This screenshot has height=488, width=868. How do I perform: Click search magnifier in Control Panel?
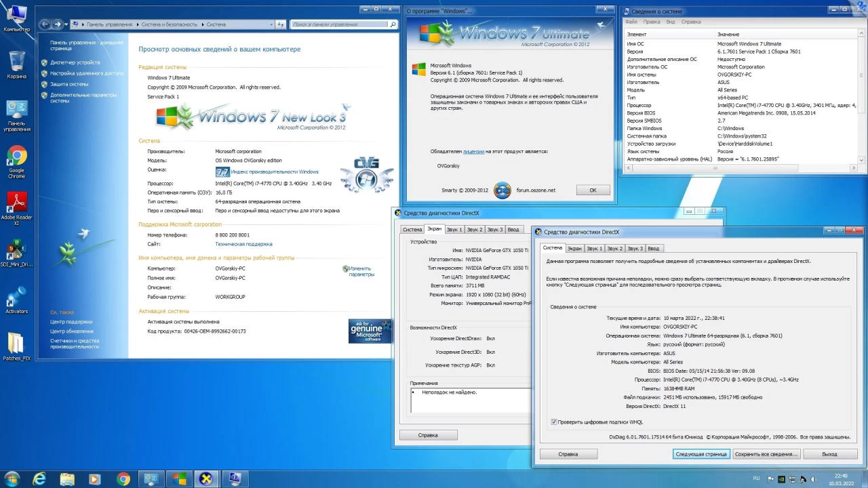392,24
